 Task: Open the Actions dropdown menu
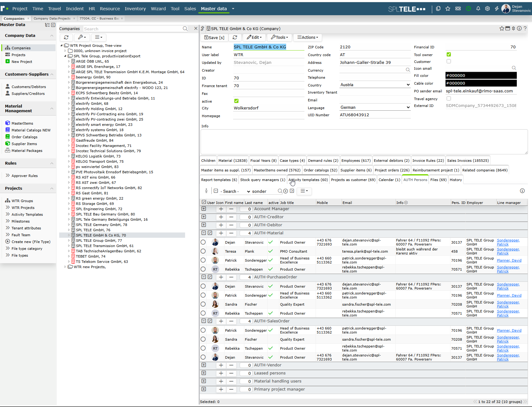coord(308,37)
